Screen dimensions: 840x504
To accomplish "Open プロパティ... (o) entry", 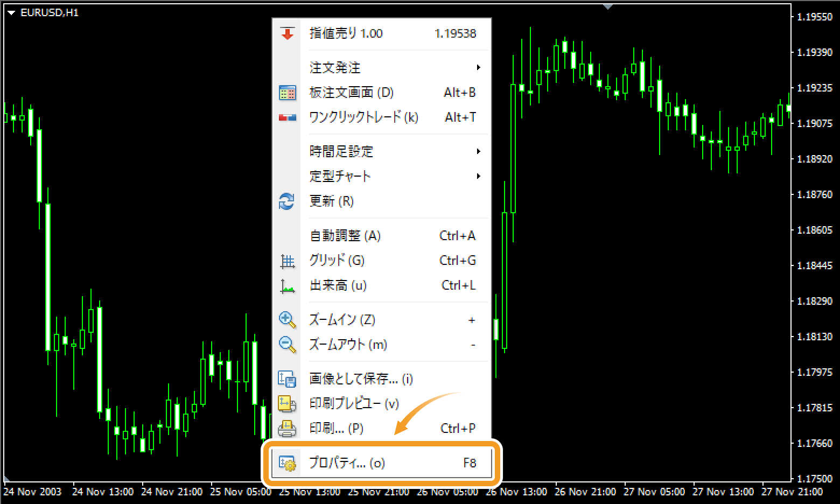I will [x=382, y=463].
